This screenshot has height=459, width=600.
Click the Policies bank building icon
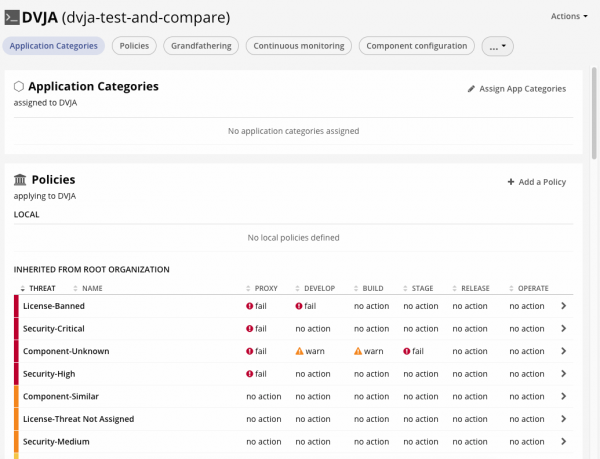(x=20, y=180)
